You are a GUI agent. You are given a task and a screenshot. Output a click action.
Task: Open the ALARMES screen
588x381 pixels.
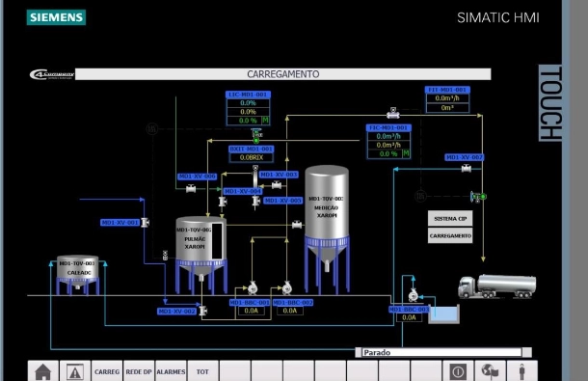(x=171, y=371)
